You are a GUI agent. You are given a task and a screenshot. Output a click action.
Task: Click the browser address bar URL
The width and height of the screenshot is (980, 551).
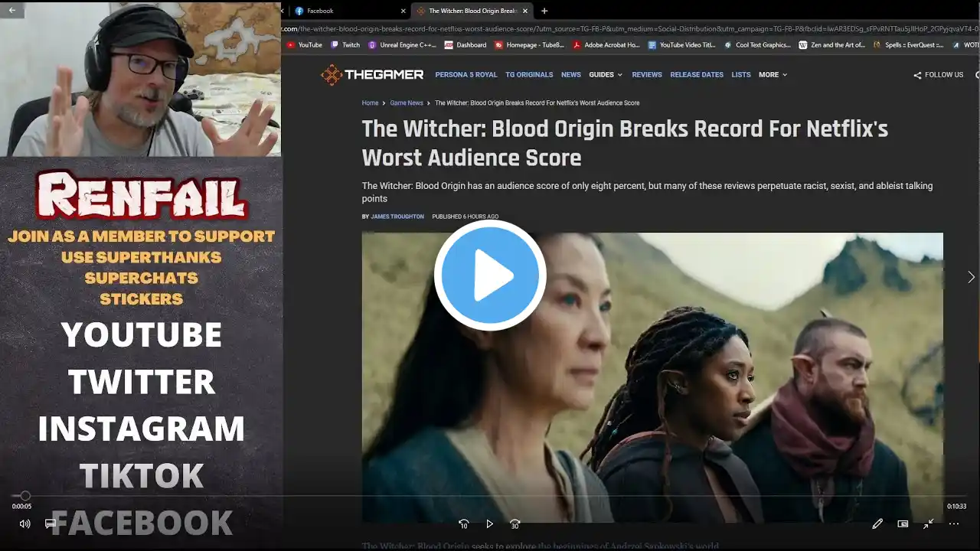click(x=631, y=29)
